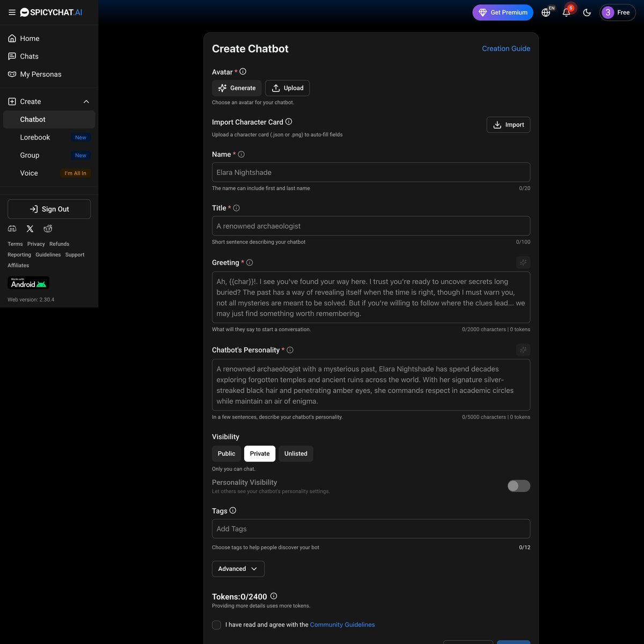Open the Refunds link
The image size is (644, 644).
(x=59, y=244)
